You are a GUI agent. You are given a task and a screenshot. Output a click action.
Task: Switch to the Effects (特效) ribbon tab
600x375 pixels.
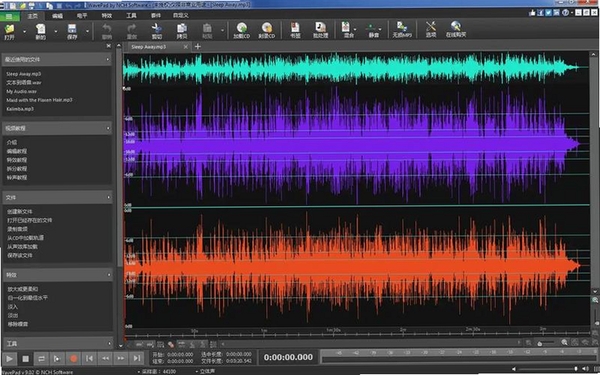[x=107, y=16]
